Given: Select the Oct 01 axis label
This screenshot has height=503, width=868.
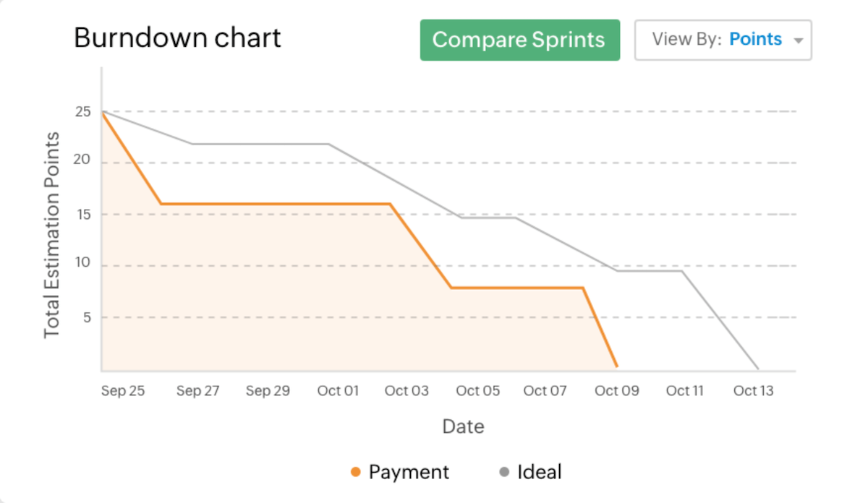Looking at the screenshot, I should [x=338, y=391].
